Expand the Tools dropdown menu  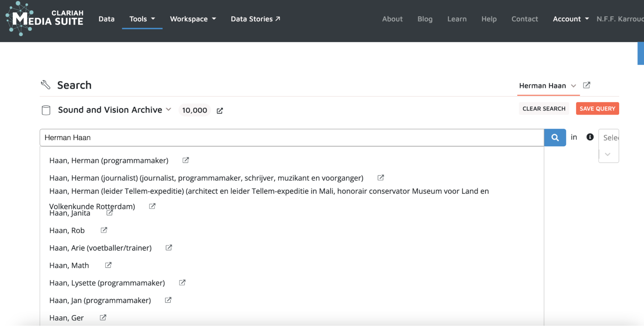142,19
